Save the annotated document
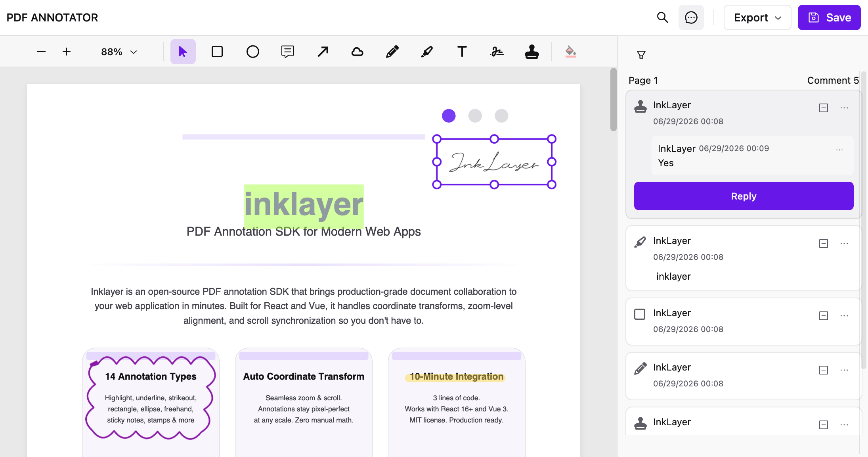 pyautogui.click(x=829, y=17)
